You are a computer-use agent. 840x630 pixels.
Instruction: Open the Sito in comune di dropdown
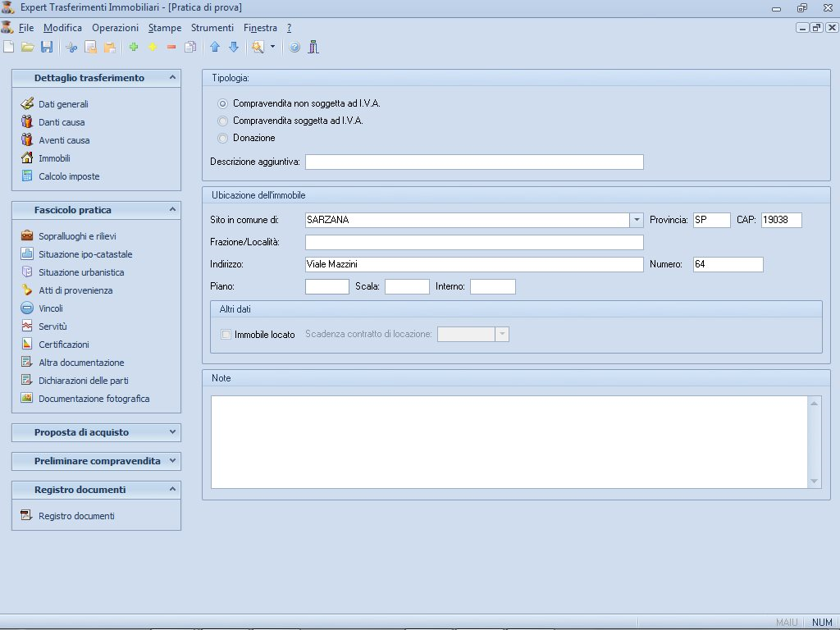[x=637, y=220]
